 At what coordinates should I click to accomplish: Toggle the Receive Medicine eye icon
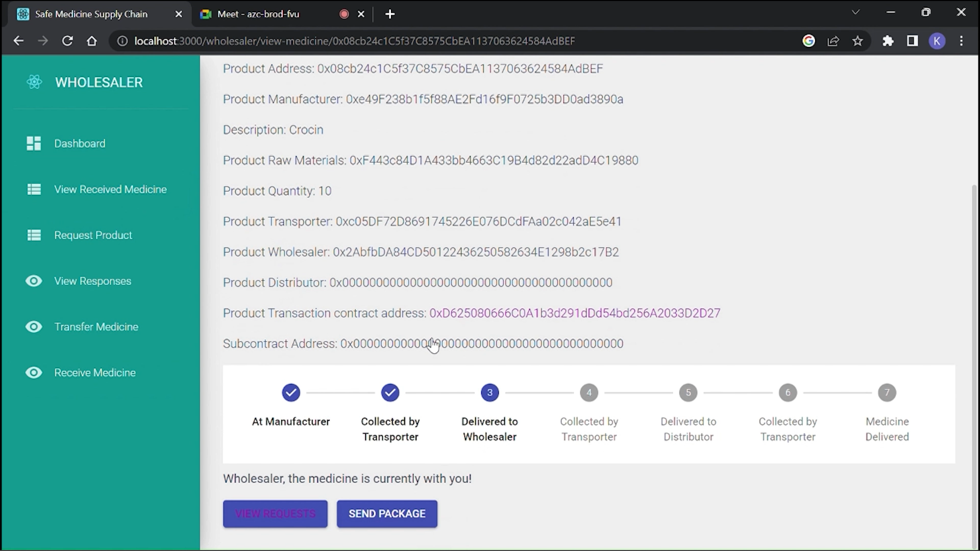33,372
